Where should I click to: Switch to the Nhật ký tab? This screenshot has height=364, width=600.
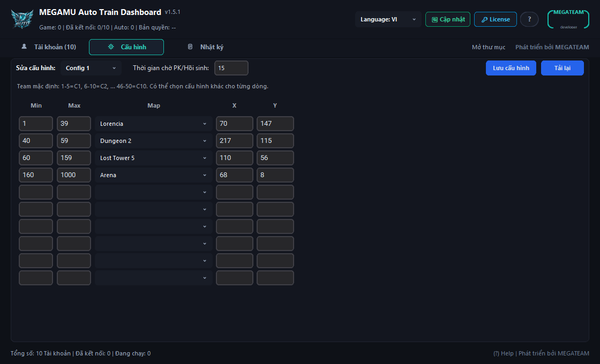click(x=206, y=47)
